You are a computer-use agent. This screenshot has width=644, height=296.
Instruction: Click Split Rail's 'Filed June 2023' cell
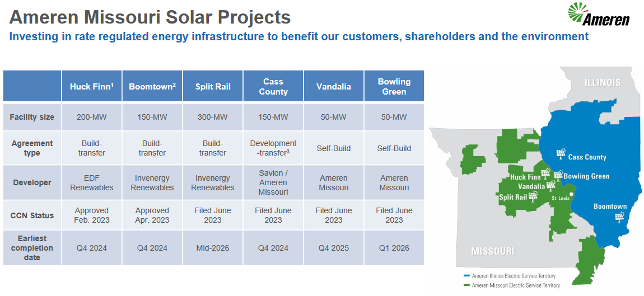213,215
